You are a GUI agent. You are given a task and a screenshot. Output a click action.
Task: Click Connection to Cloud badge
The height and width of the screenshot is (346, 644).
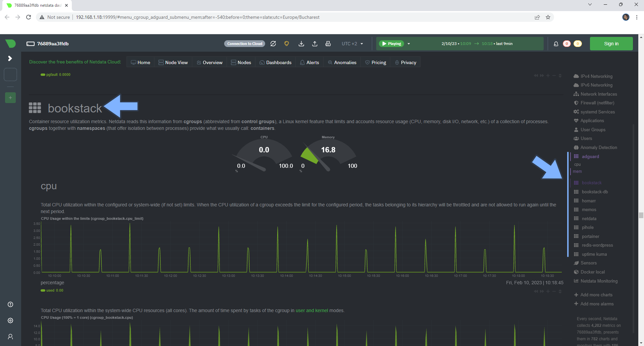pos(245,44)
